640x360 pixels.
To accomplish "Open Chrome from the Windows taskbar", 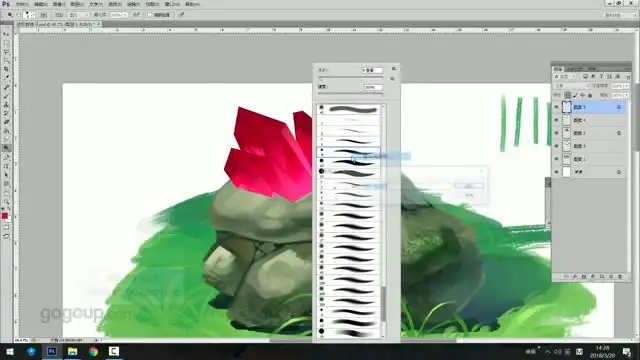I will coord(93,351).
